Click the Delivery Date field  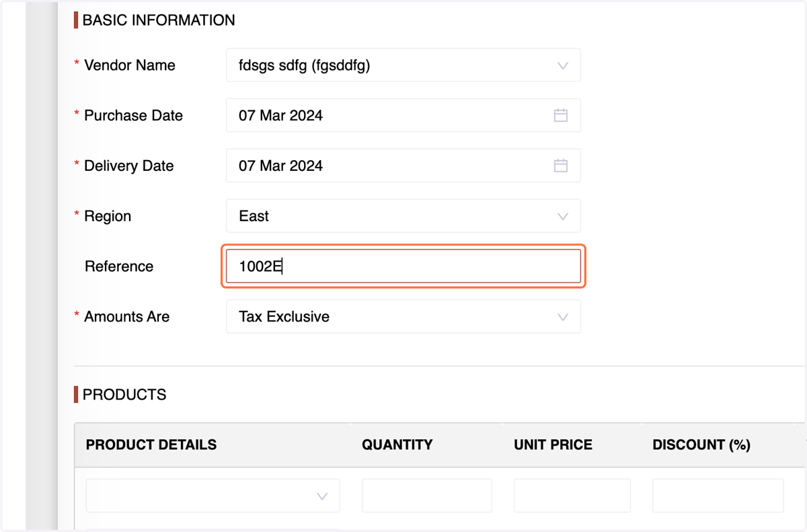coord(403,165)
